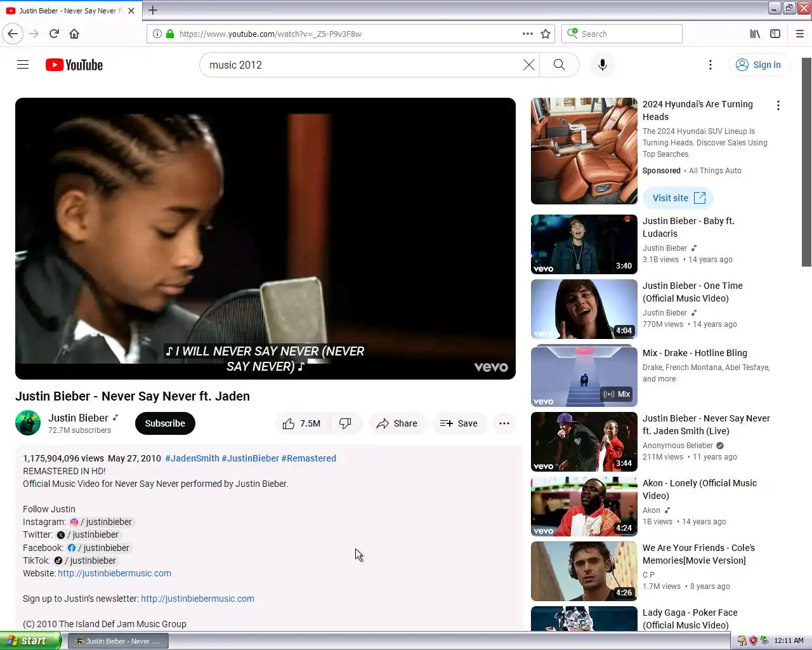Open YouTube settings three-dot menu
Image resolution: width=812 pixels, height=650 pixels.
(710, 65)
